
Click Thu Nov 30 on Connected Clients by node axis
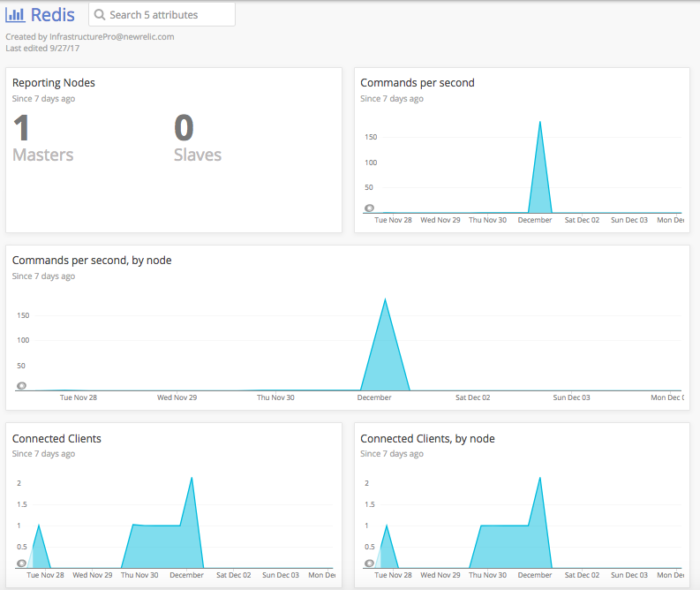pos(488,575)
